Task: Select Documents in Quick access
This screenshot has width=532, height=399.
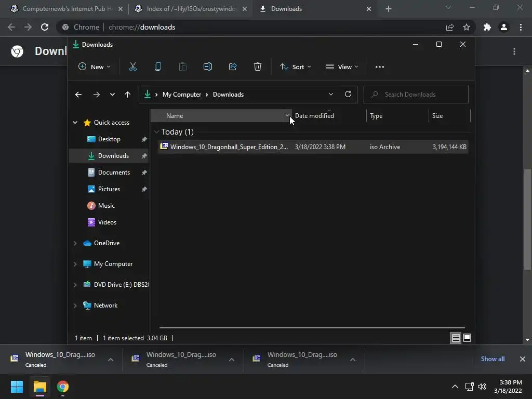Action: (109, 172)
